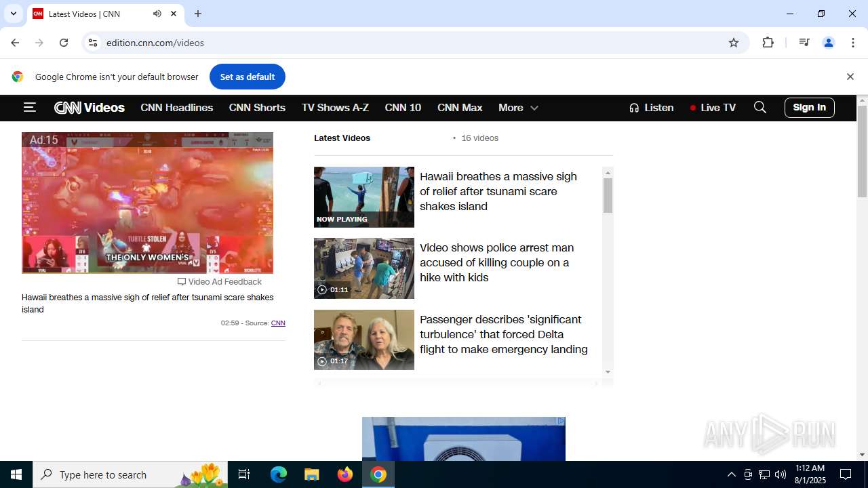Open the Chrome profile icon

point(829,43)
